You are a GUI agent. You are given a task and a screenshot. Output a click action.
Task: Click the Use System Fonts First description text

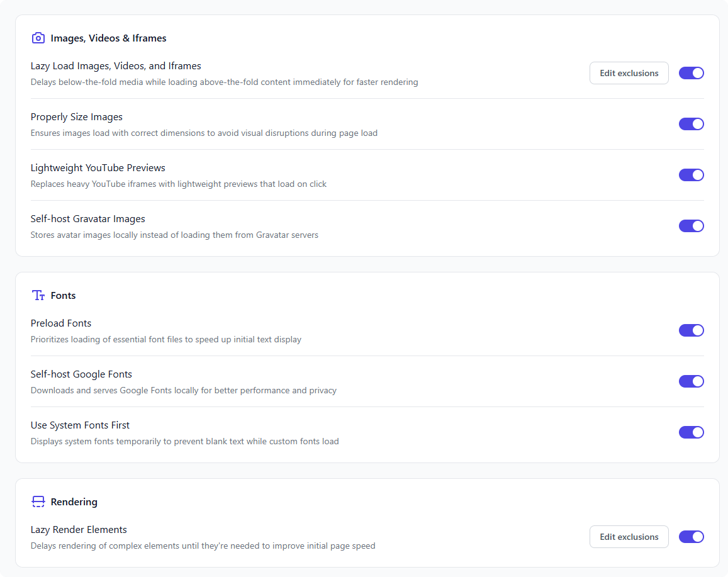(184, 442)
